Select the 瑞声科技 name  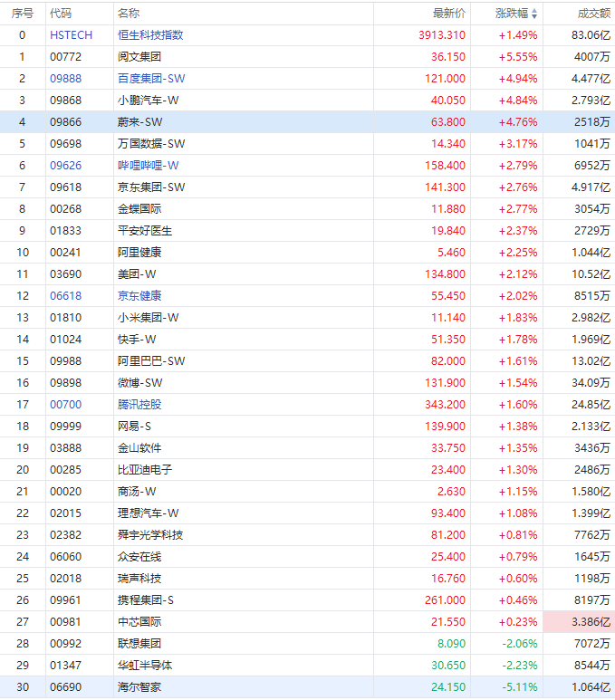(139, 578)
